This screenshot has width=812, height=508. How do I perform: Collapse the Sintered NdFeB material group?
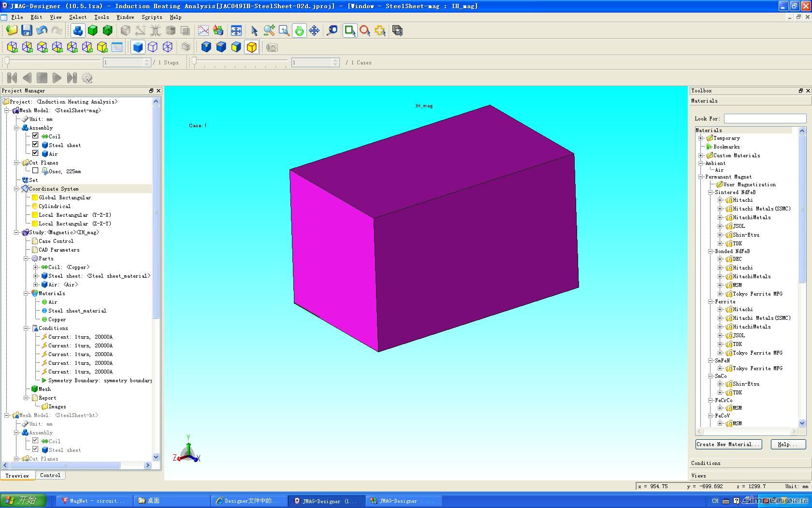pos(710,192)
